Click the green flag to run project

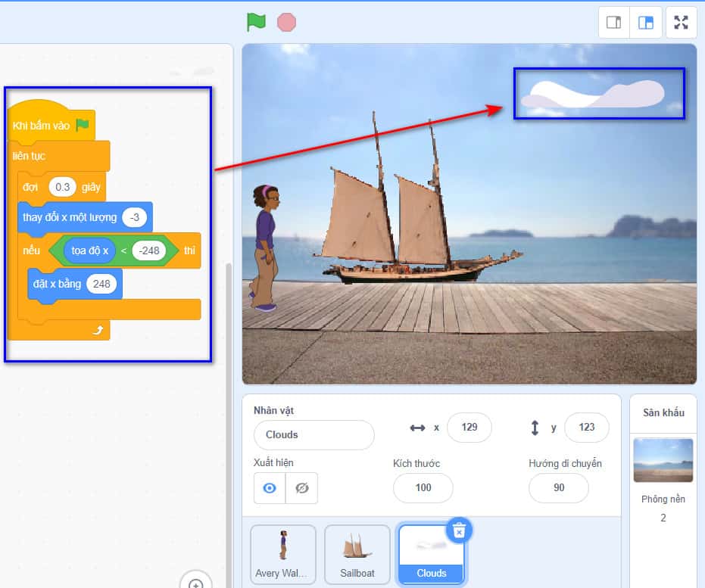point(256,22)
